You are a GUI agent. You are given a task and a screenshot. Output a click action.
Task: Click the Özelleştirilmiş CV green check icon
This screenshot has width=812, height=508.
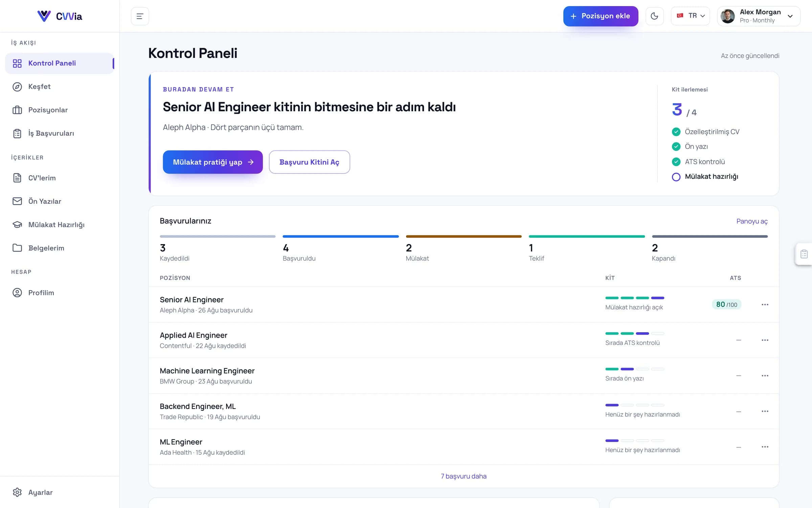(676, 132)
